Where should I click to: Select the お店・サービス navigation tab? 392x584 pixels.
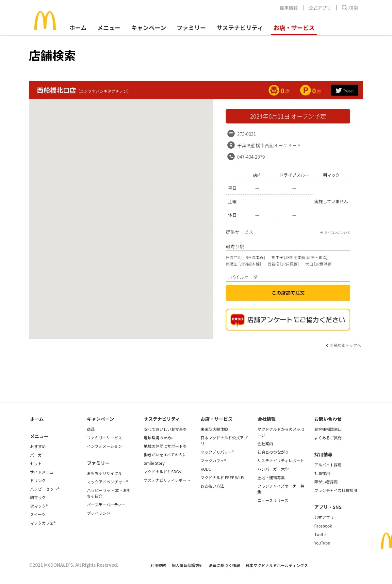294,28
